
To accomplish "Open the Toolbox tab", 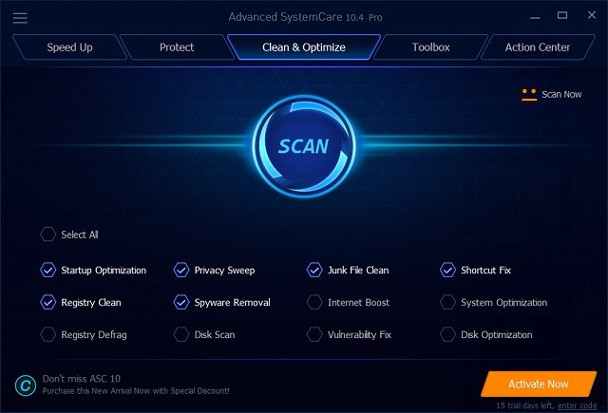I will (x=430, y=47).
